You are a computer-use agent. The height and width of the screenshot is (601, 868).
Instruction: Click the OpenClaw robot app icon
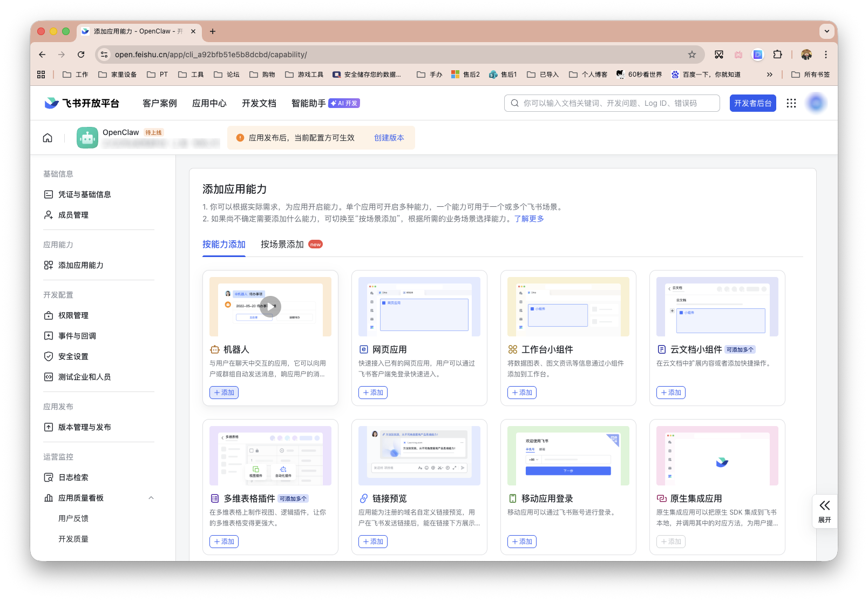point(87,138)
